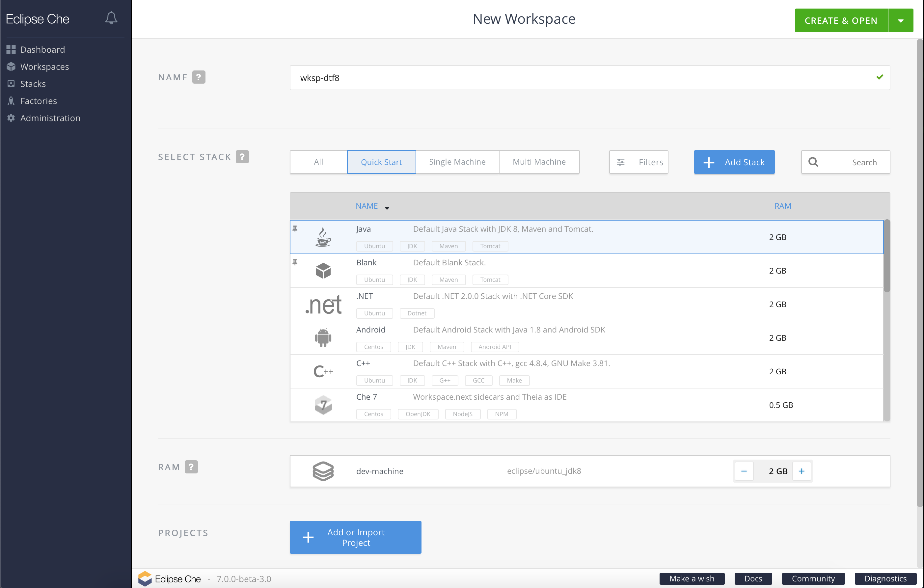Toggle the pin on Blank stack
The height and width of the screenshot is (588, 924).
pos(295,263)
